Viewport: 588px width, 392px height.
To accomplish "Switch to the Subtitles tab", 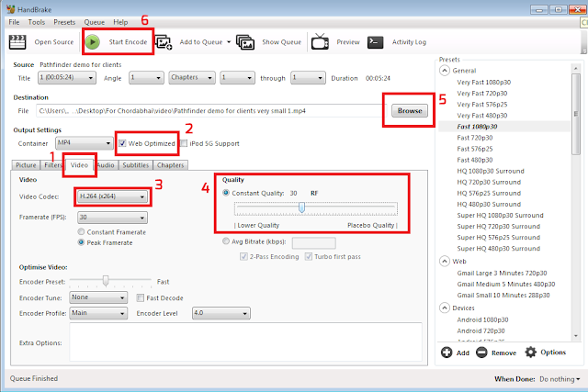I will point(136,165).
